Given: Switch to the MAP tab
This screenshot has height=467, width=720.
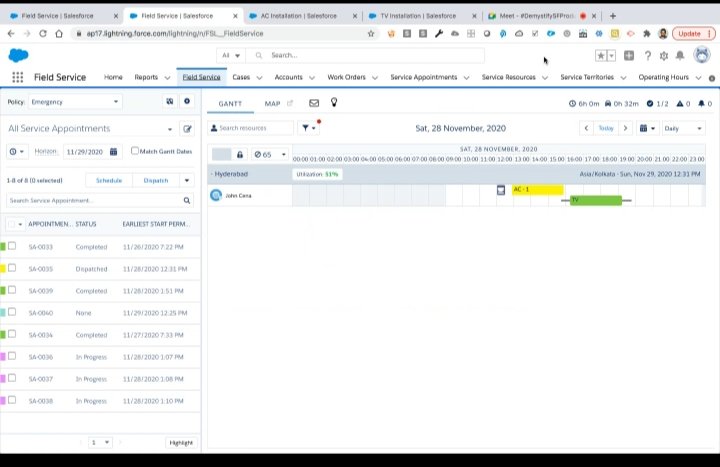Looking at the screenshot, I should pos(272,104).
